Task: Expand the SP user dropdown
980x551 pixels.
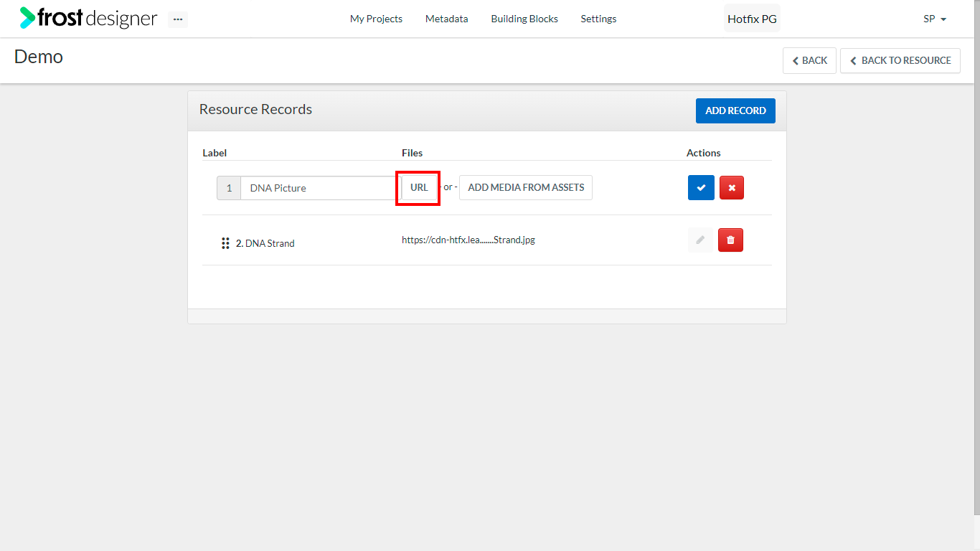Action: [935, 19]
